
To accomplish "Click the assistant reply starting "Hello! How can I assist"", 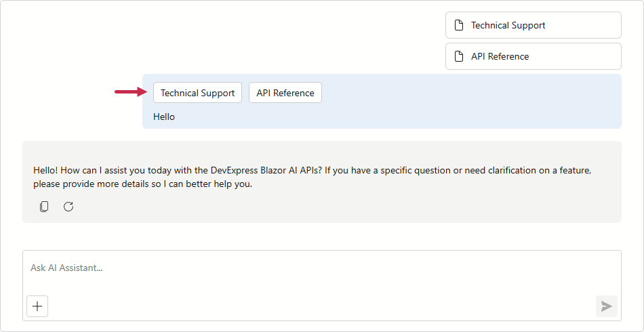I will coord(313,178).
